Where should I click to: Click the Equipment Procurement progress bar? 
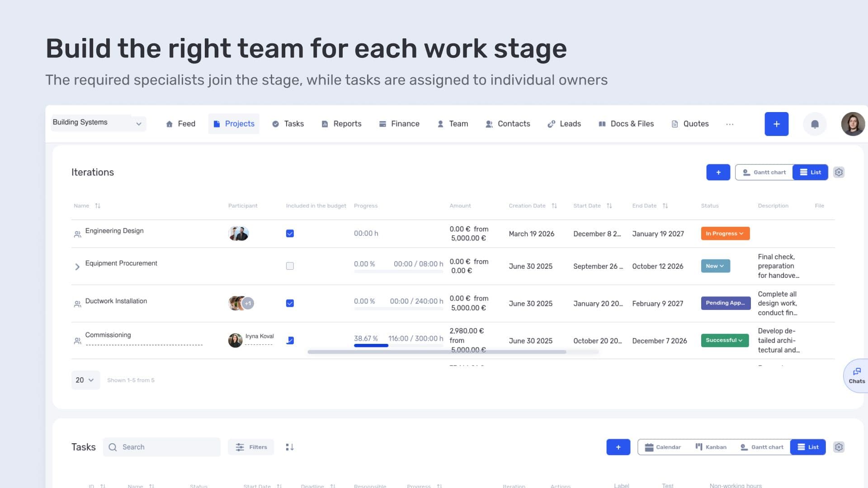click(x=398, y=271)
